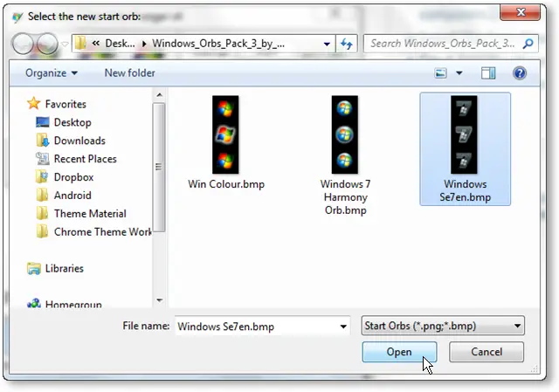Expand the address bar history dropdown
This screenshot has width=559, height=392.
click(x=327, y=44)
